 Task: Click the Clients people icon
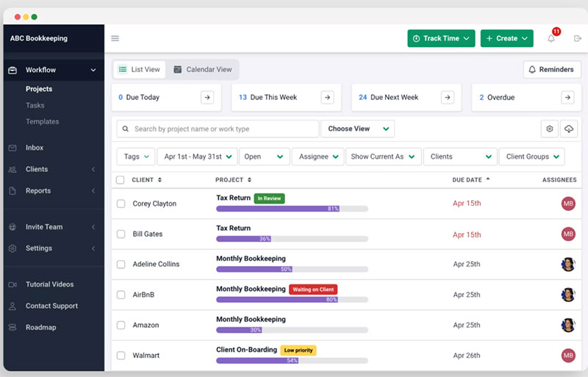(x=12, y=170)
